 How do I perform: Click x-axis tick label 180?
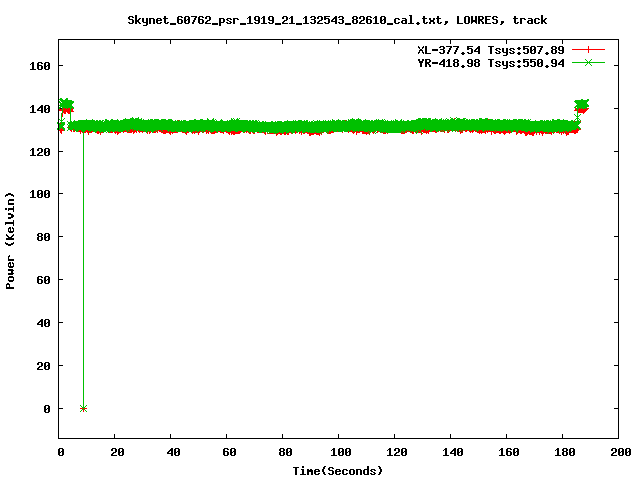click(x=564, y=452)
